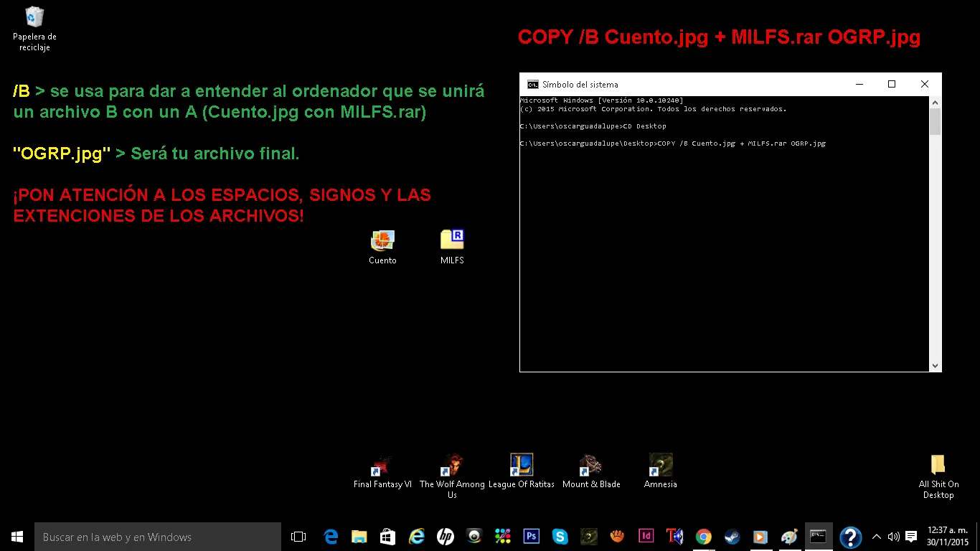Show the Task View of open windows
The image size is (980, 551).
click(x=298, y=536)
